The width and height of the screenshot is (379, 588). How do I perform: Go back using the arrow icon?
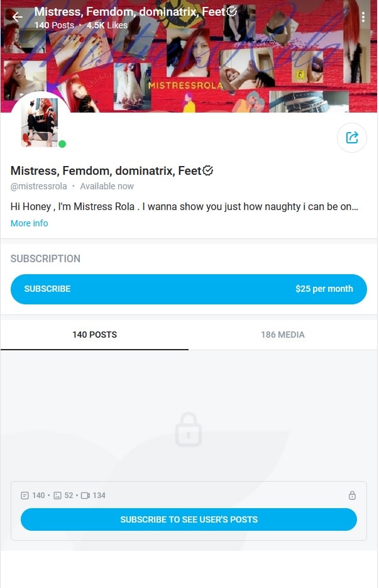click(18, 17)
